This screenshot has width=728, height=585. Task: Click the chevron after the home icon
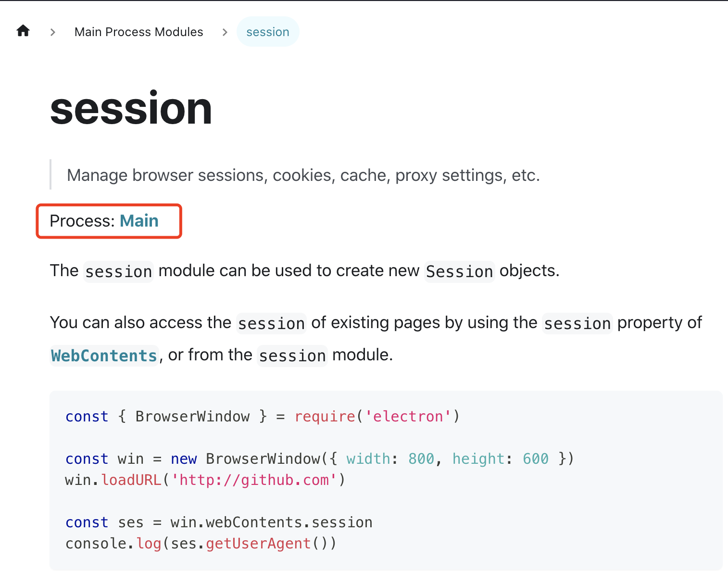coord(52,32)
